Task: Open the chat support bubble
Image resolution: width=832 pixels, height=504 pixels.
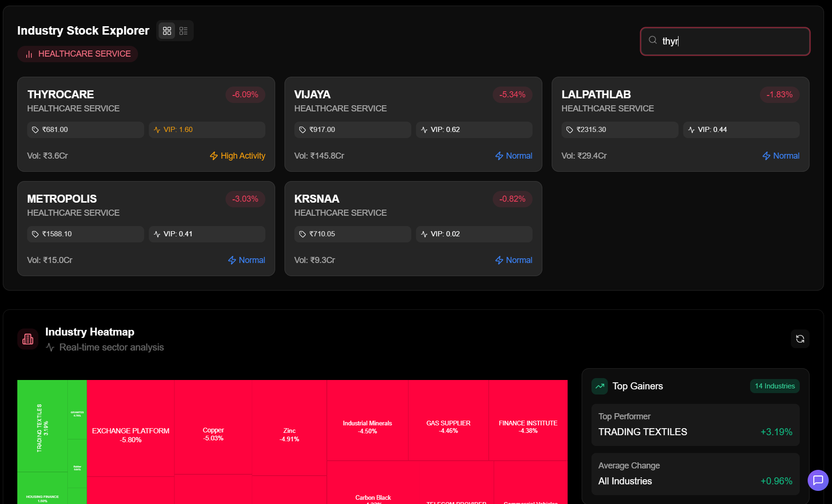Action: [x=818, y=480]
